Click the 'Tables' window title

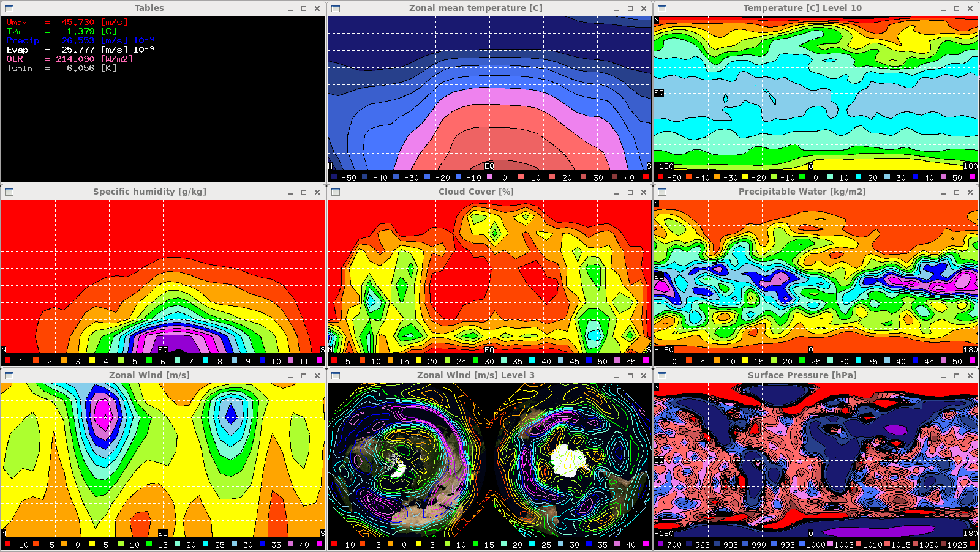coord(149,8)
